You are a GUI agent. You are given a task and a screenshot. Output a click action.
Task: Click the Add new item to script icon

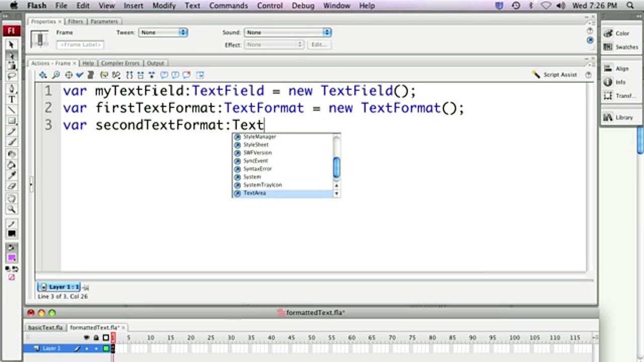43,75
